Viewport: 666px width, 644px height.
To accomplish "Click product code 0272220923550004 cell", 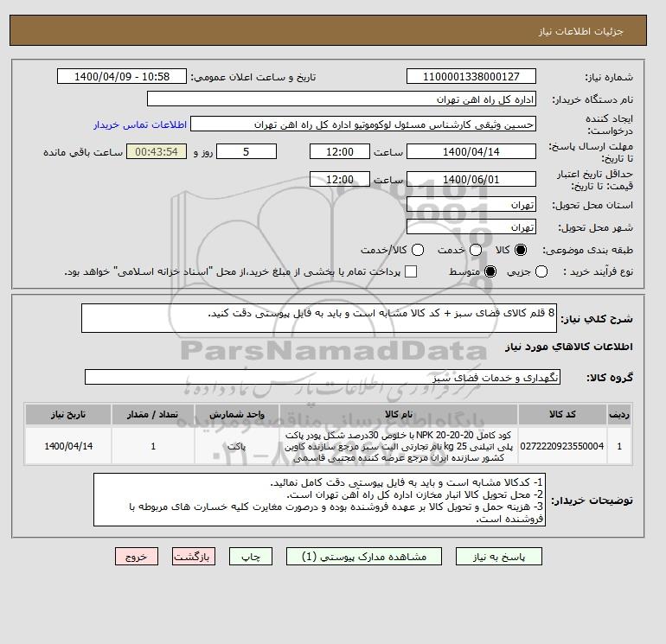I will pyautogui.click(x=562, y=446).
